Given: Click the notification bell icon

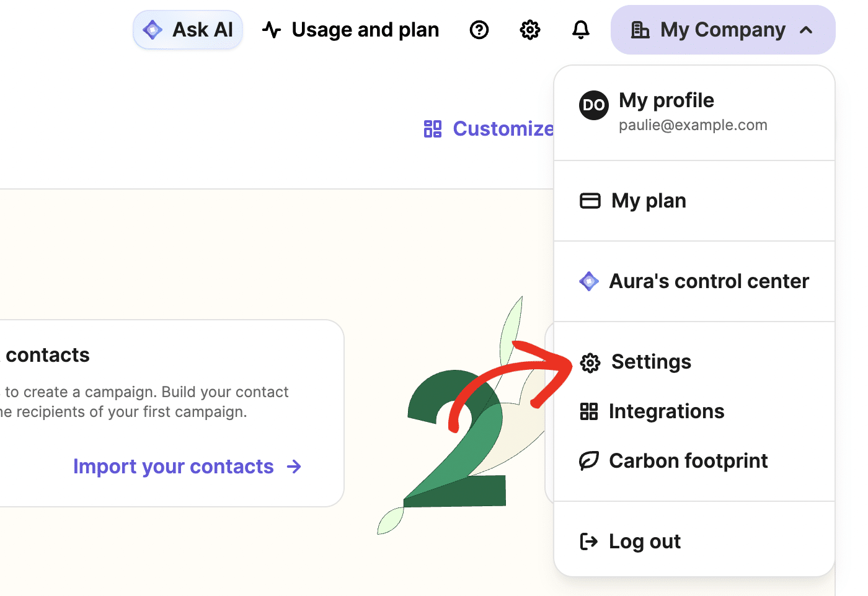Looking at the screenshot, I should (x=581, y=29).
